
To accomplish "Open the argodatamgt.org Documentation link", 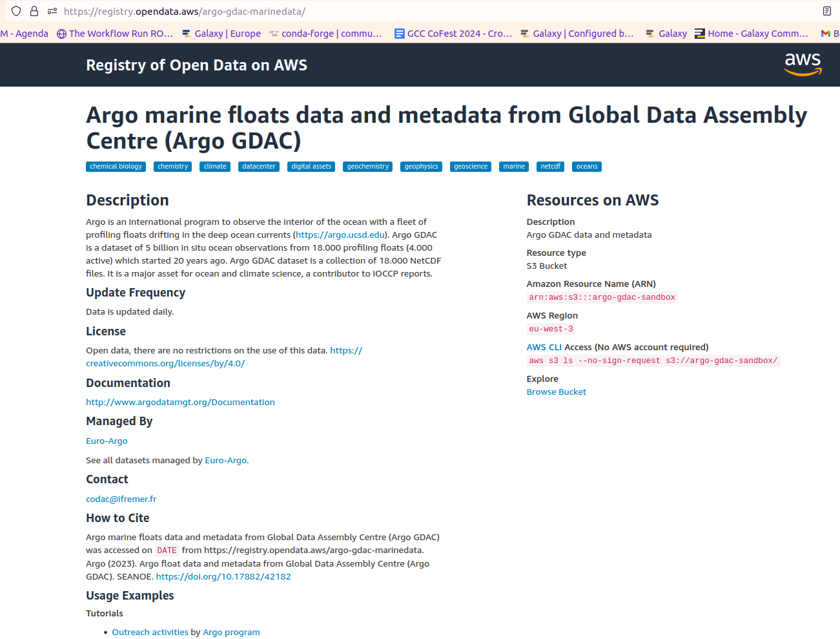I will click(x=180, y=402).
